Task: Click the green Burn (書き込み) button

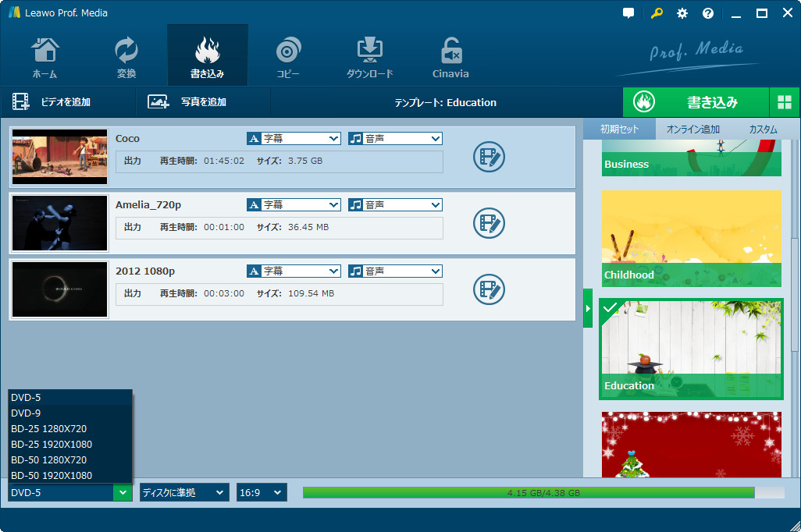Action: 696,102
